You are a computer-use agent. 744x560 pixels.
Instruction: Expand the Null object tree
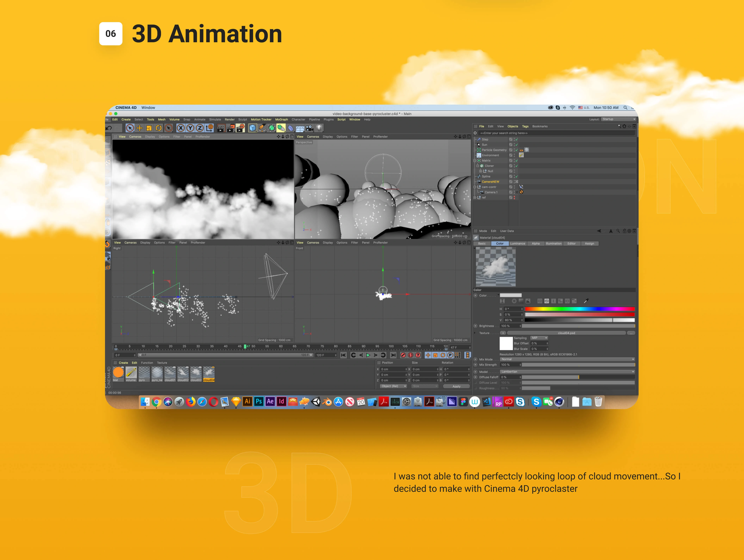pyautogui.click(x=480, y=171)
